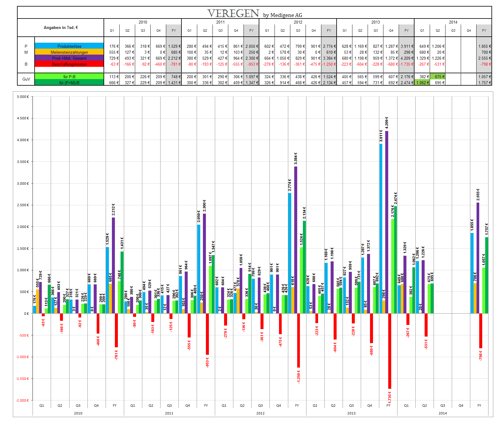Select table cell 1.431 € for (P+M)-B 2010 FY

pyautogui.click(x=174, y=83)
